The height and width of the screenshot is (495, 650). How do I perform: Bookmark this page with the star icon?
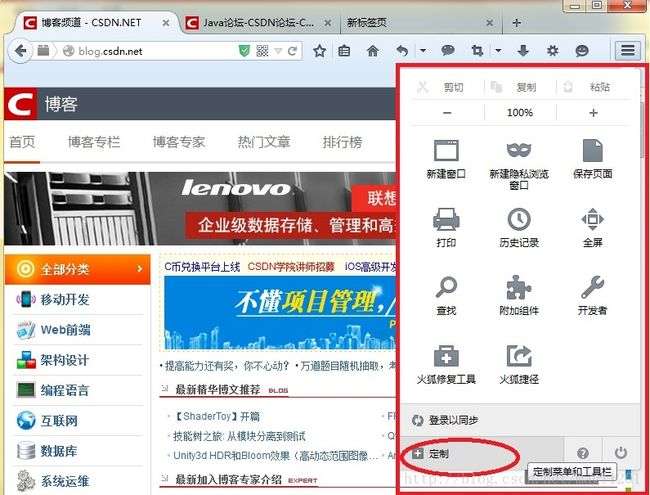(319, 51)
